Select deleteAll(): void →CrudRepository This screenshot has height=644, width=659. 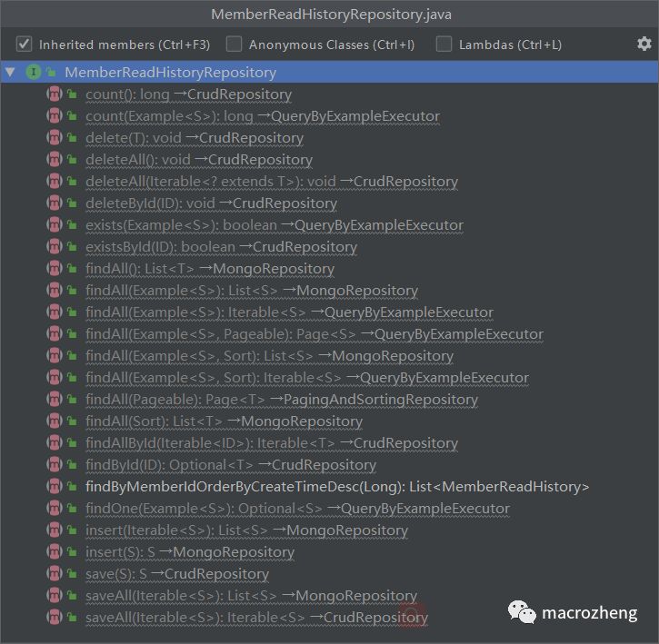click(x=199, y=160)
